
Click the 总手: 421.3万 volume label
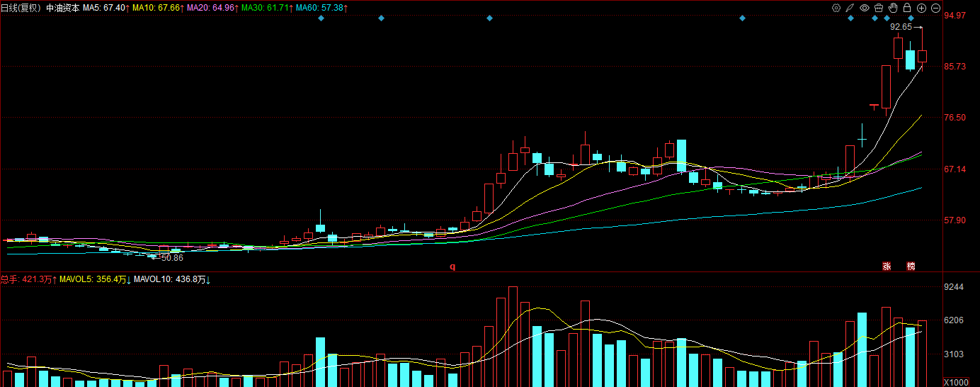(x=28, y=280)
